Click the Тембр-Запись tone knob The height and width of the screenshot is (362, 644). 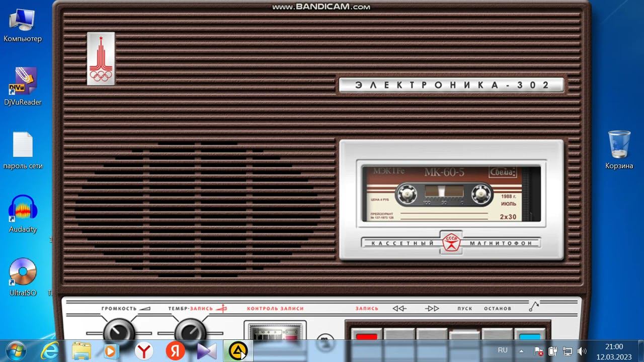191,330
